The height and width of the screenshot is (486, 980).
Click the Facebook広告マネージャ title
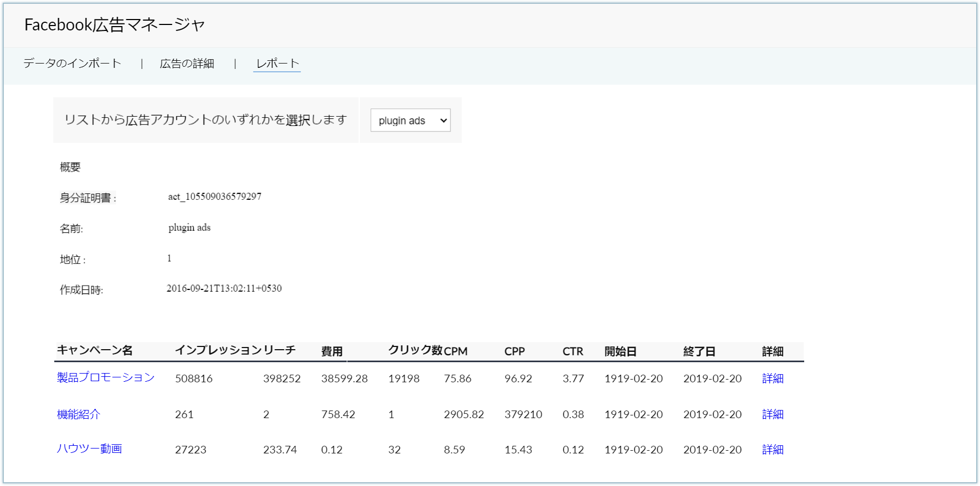[114, 25]
